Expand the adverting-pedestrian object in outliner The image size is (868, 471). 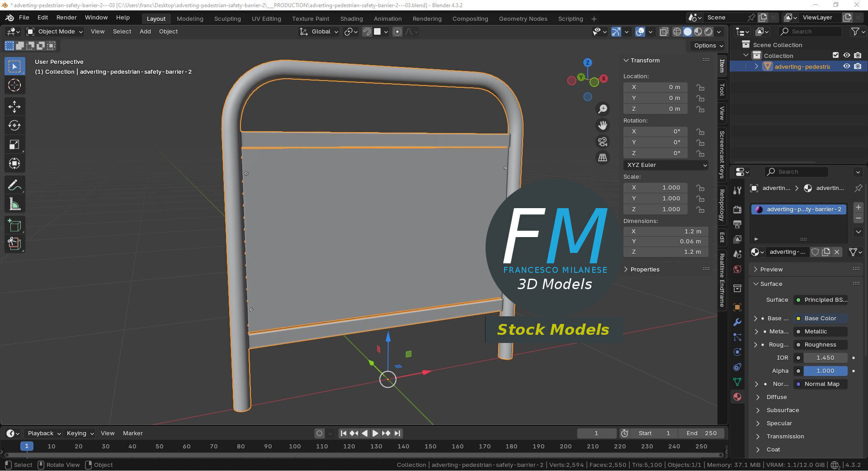click(x=756, y=66)
